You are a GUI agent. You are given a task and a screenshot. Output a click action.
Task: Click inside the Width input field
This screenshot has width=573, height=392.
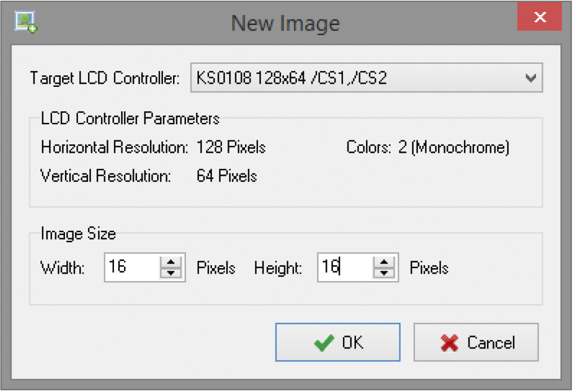pos(132,267)
